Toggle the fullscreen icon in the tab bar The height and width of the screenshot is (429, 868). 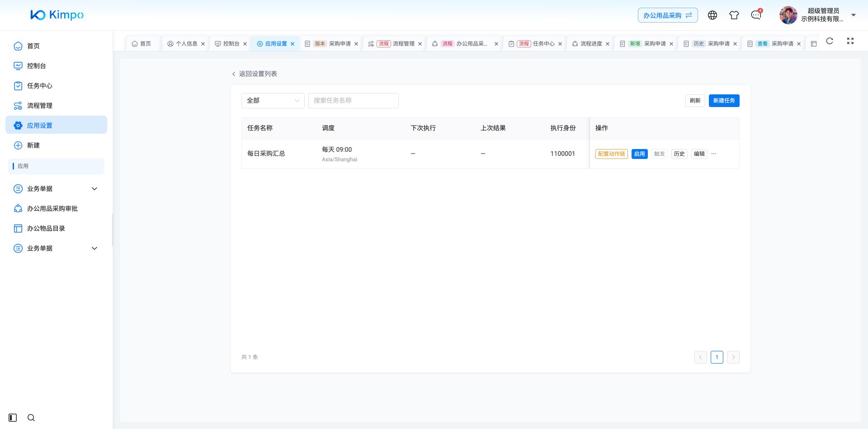click(850, 41)
